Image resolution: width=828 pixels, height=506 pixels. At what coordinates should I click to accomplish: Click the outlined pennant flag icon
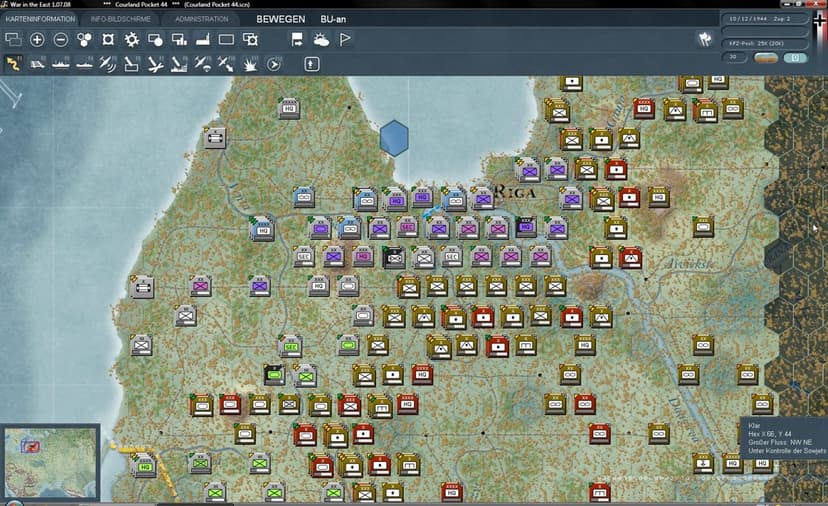point(345,40)
